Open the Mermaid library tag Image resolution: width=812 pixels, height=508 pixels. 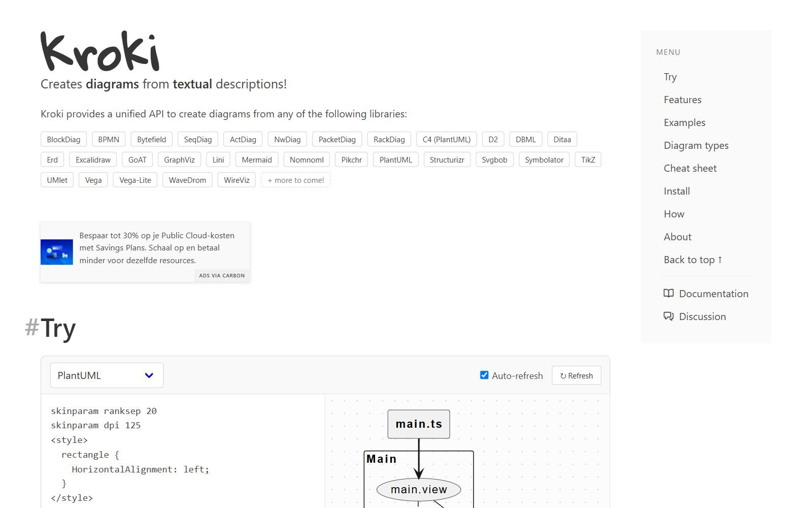coord(257,160)
